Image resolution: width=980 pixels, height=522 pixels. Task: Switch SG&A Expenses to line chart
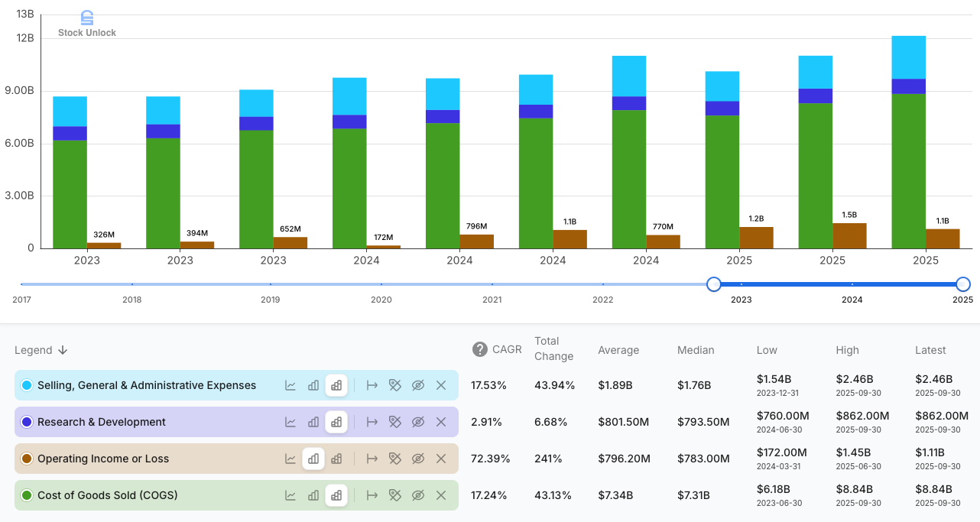click(x=290, y=385)
